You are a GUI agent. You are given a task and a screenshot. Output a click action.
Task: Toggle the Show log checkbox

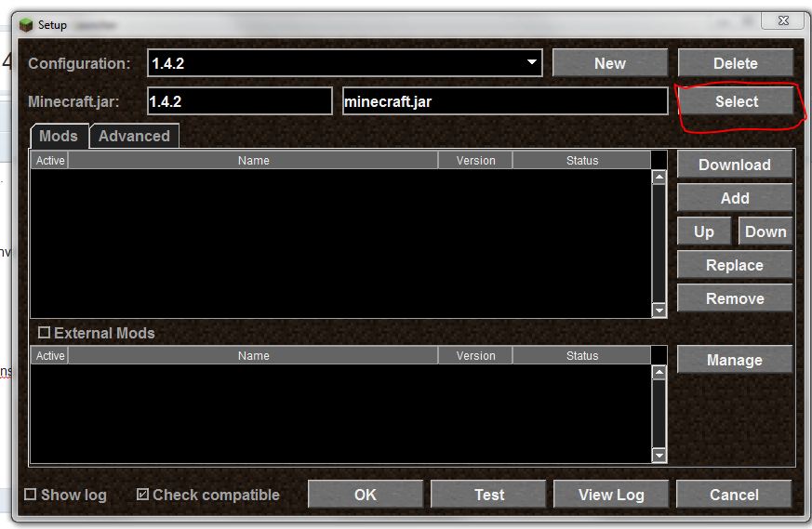(x=31, y=495)
